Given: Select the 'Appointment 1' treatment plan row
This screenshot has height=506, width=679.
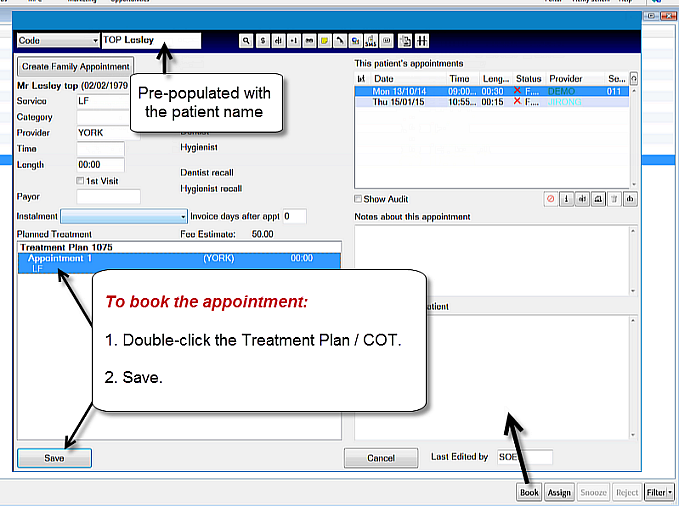Looking at the screenshot, I should 179,263.
